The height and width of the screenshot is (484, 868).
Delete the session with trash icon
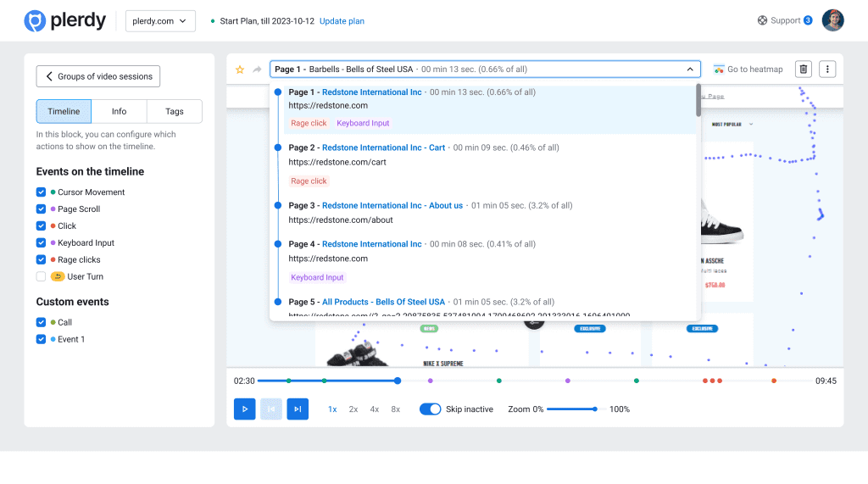click(x=804, y=70)
